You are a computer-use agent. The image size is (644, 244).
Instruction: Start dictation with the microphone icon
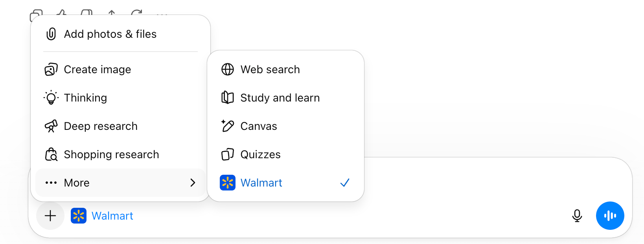click(577, 216)
